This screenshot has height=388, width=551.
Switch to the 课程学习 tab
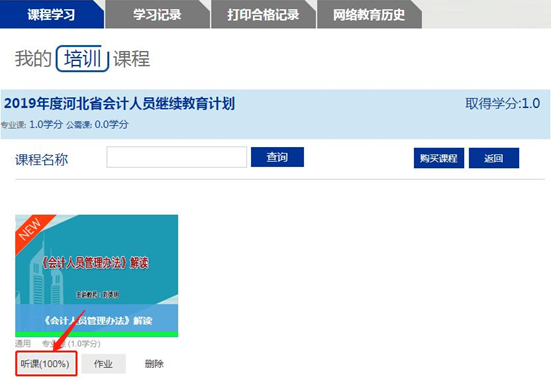tap(51, 14)
